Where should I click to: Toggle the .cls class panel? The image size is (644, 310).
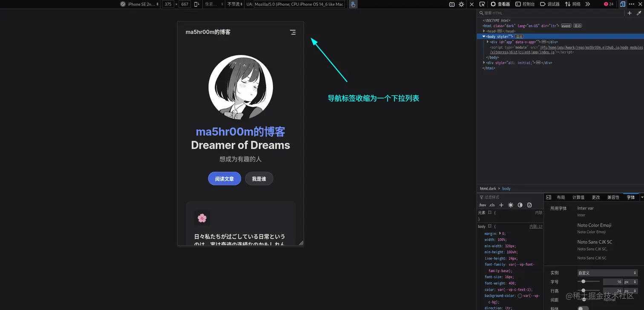(492, 205)
